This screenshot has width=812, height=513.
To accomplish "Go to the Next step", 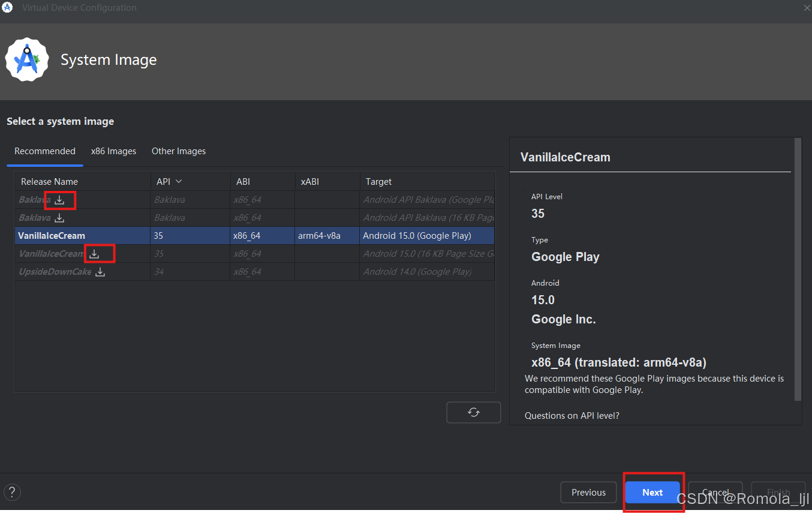I will [x=652, y=492].
